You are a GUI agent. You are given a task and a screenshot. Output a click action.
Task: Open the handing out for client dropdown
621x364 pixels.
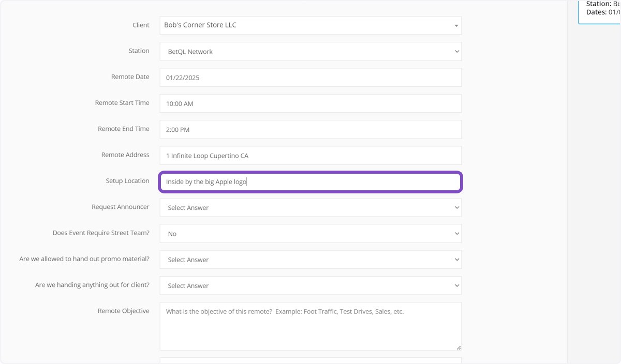[x=310, y=285]
